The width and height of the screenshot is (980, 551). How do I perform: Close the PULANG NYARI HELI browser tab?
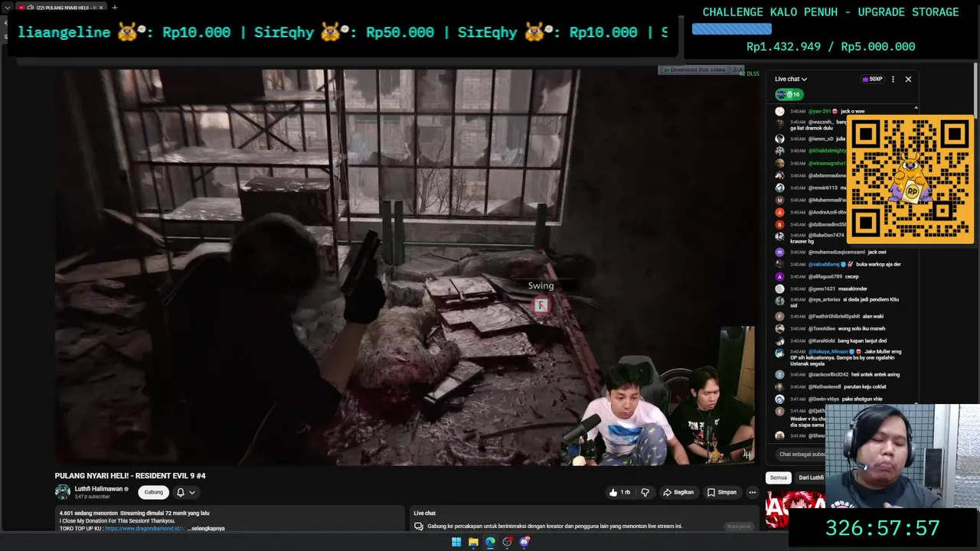pyautogui.click(x=101, y=8)
